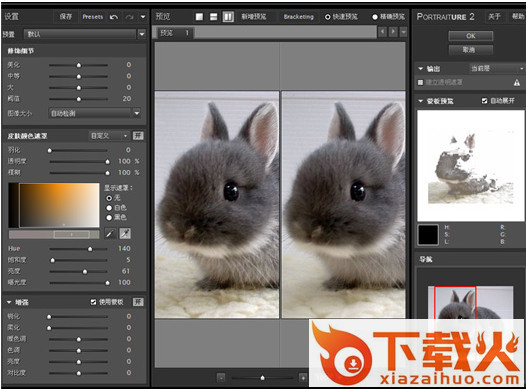Click the 饱和度 slider handle
The width and height of the screenshot is (526, 389).
[52, 260]
